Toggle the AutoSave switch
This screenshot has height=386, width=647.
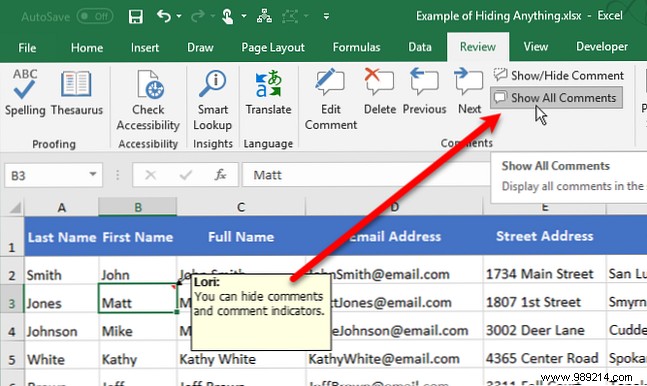point(95,17)
